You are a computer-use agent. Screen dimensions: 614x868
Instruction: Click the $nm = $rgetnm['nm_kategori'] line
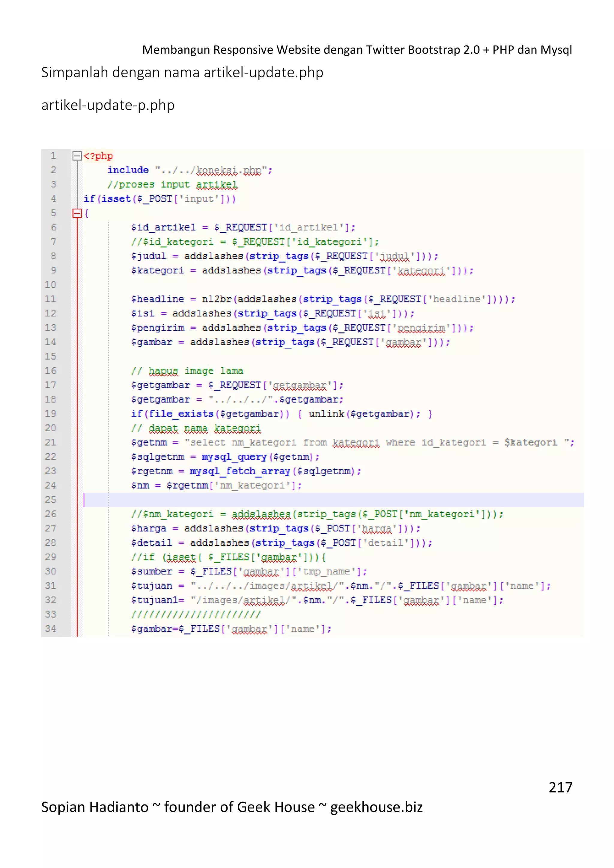pyautogui.click(x=217, y=486)
